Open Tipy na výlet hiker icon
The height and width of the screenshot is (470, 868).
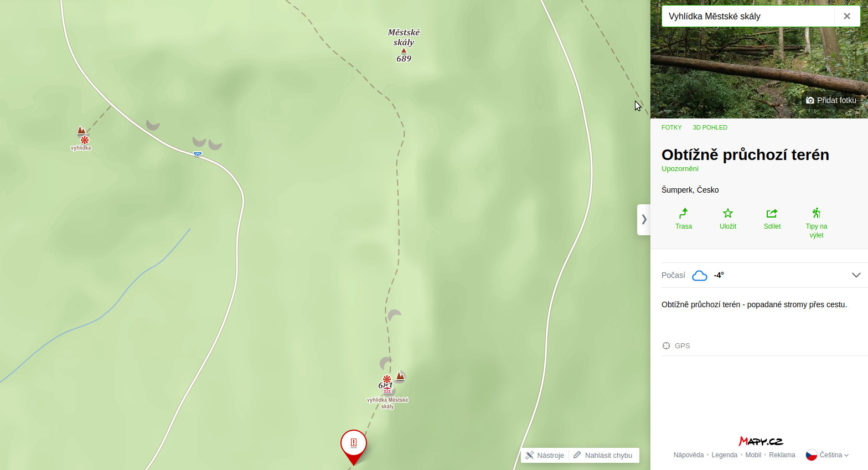(816, 213)
